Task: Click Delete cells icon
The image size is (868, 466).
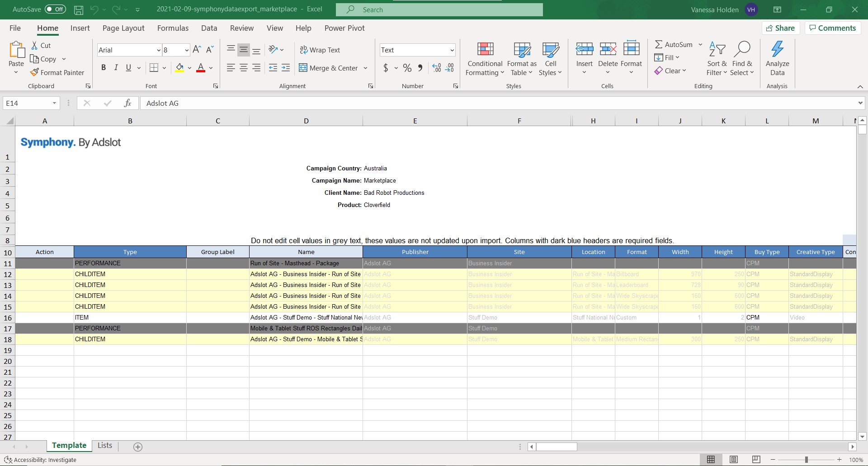Action: pos(608,49)
